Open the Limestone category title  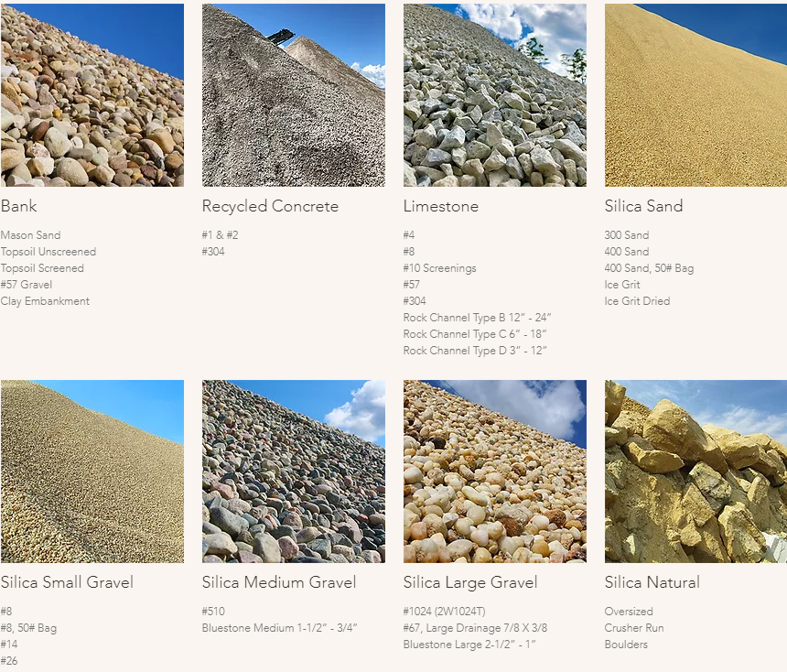441,206
